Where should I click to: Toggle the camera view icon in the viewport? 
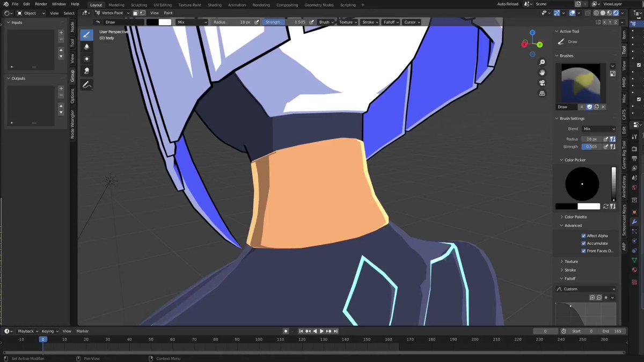pyautogui.click(x=542, y=82)
